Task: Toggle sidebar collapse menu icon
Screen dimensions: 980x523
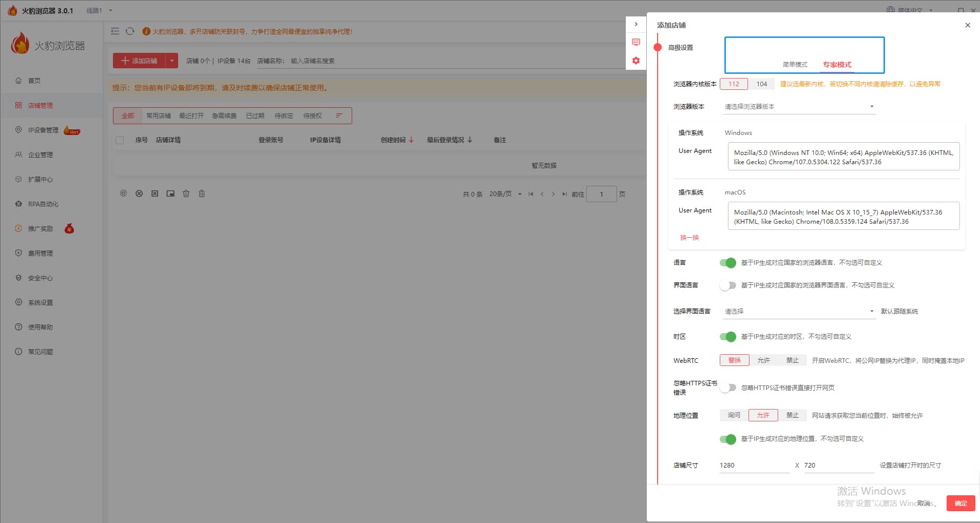Action: tap(115, 31)
